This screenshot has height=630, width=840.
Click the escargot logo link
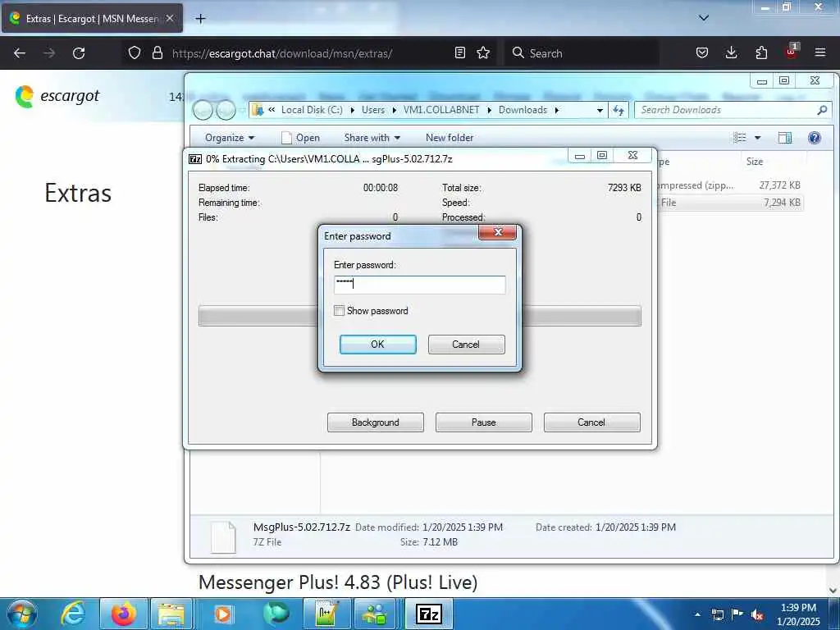[57, 97]
